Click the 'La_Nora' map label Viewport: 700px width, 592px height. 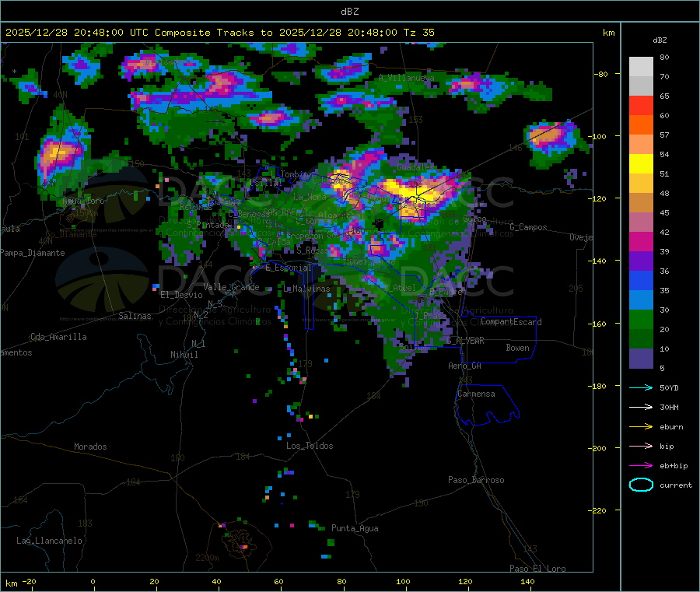310,197
